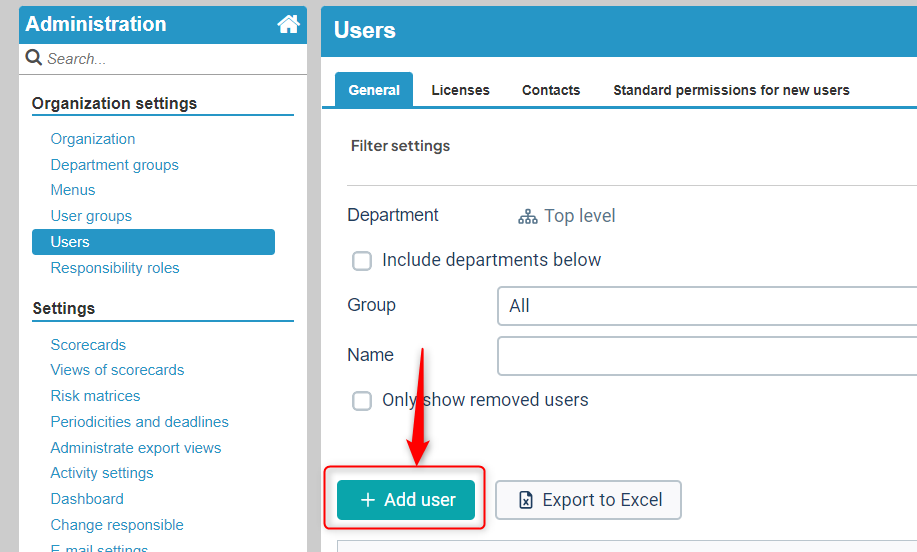Enable Include departments below checkbox
The height and width of the screenshot is (552, 917).
tap(362, 261)
